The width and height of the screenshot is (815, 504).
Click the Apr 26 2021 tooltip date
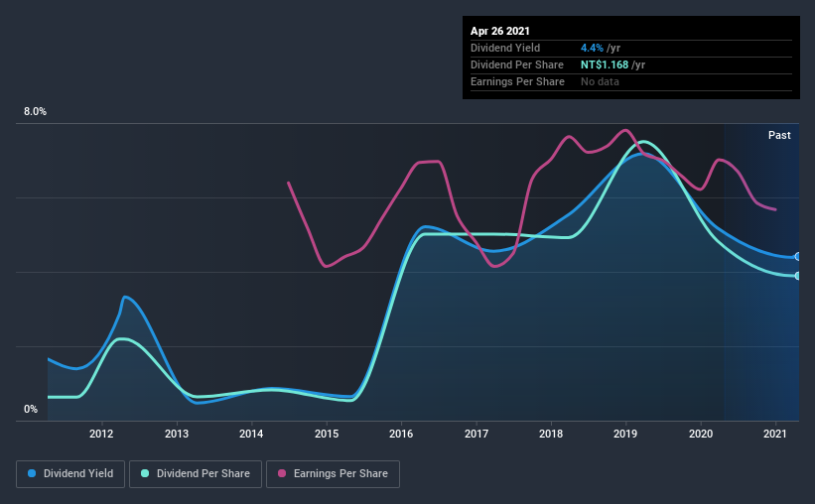(500, 31)
